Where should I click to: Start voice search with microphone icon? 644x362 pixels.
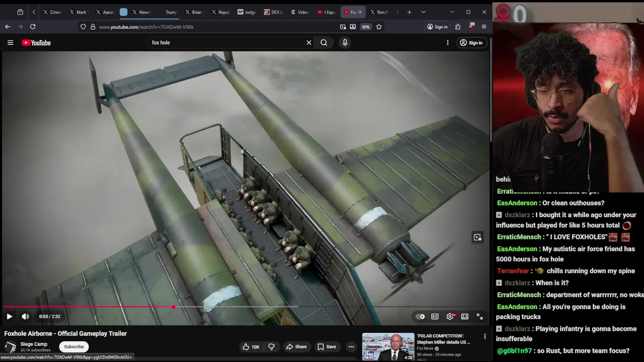345,43
